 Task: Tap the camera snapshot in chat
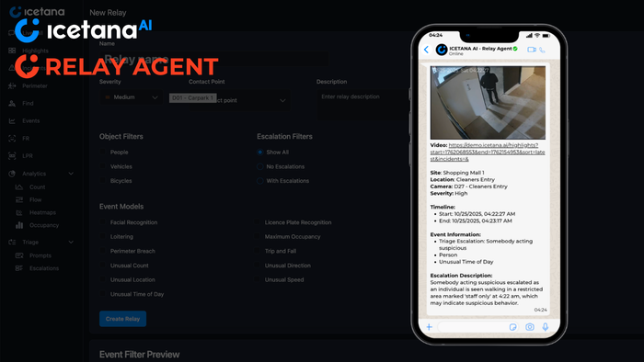point(488,103)
